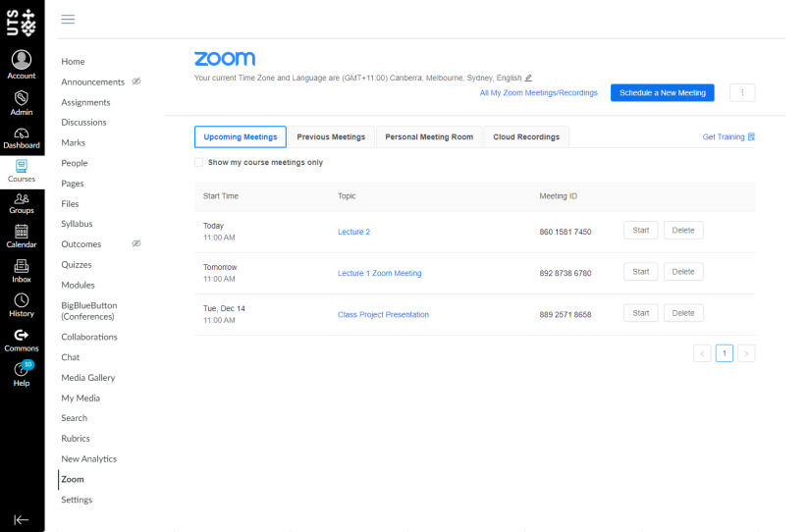Open People in course menu
This screenshot has height=532, width=810.
tap(75, 163)
